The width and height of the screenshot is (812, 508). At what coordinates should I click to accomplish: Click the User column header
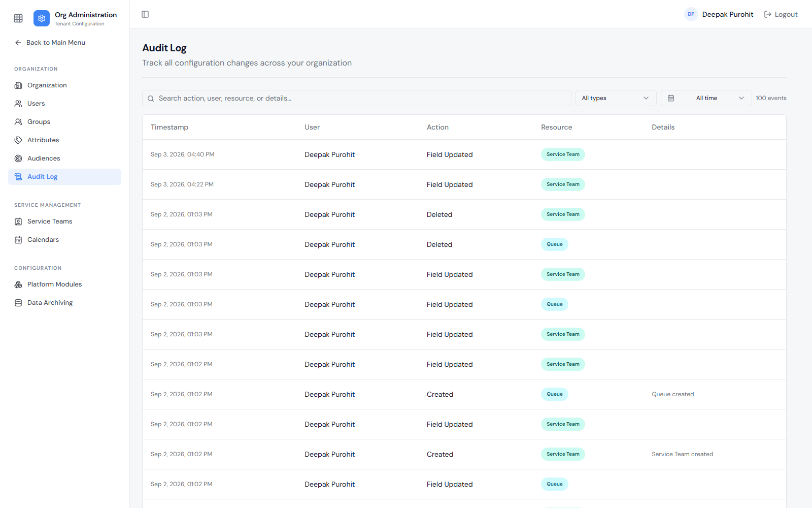pyautogui.click(x=312, y=127)
